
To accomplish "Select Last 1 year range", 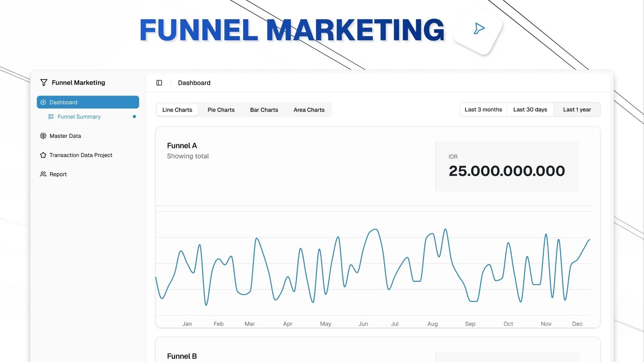I will click(577, 110).
